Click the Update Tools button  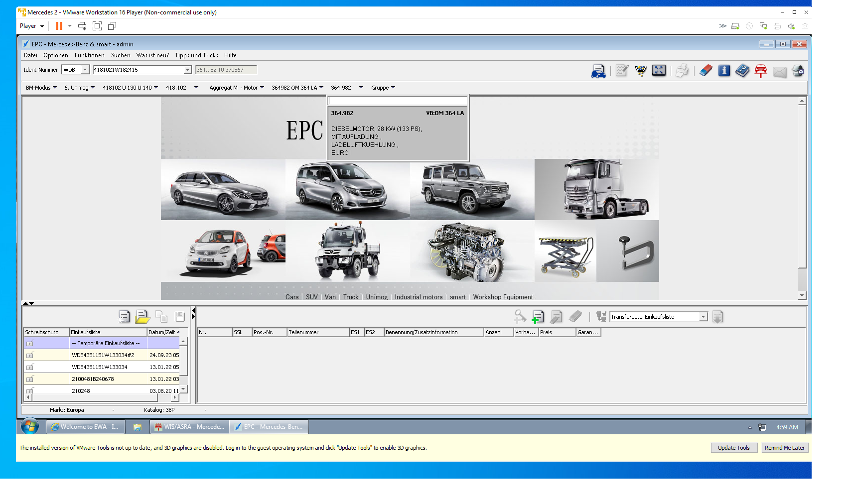734,448
